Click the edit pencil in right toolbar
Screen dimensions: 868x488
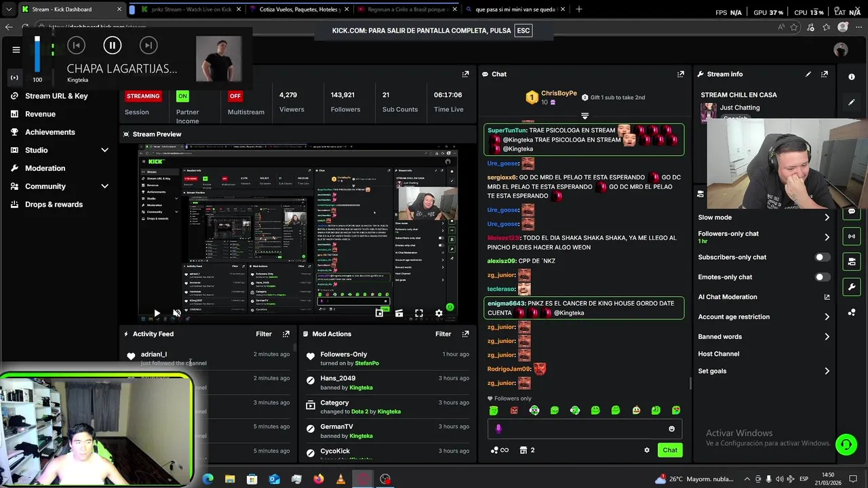pos(852,102)
